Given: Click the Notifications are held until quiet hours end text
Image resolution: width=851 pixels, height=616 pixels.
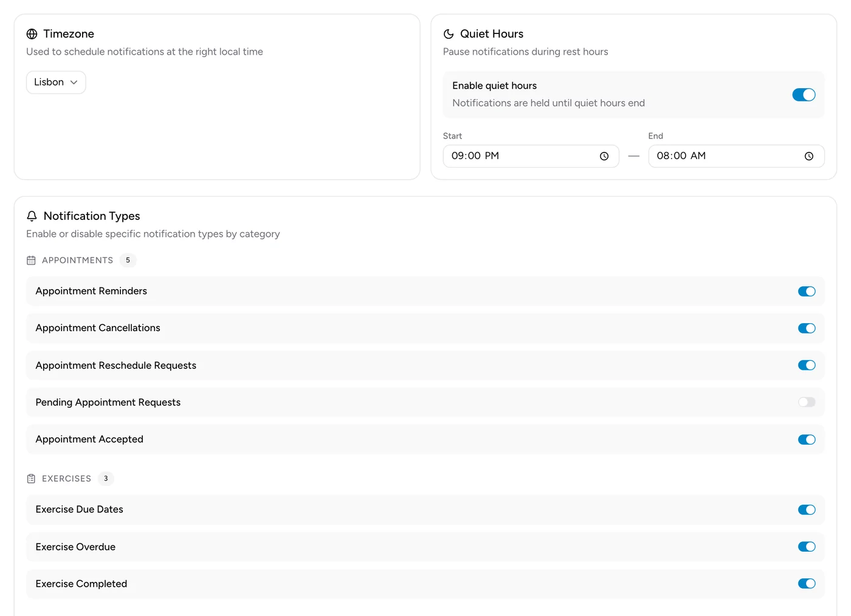Looking at the screenshot, I should (548, 103).
